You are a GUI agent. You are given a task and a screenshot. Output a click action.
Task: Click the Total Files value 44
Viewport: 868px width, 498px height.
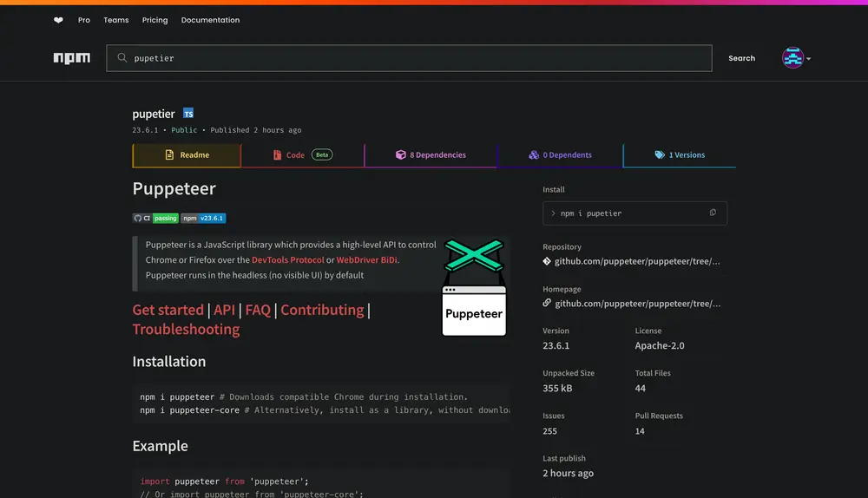click(x=640, y=388)
